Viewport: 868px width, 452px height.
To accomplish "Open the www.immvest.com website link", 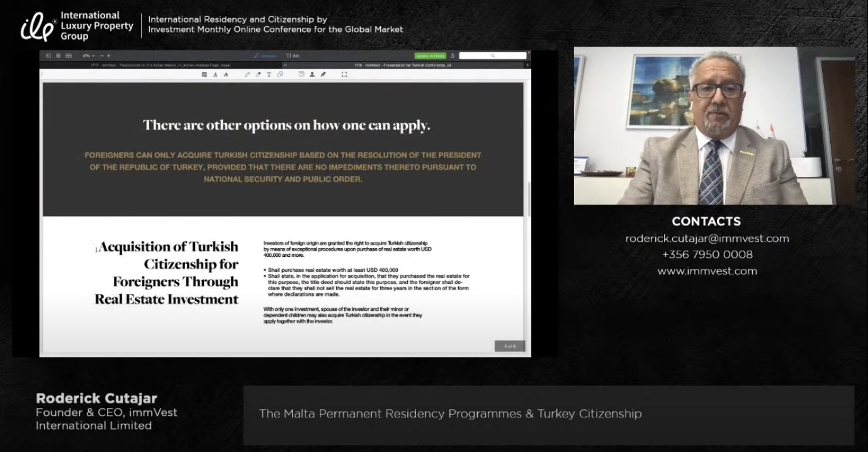I will click(x=707, y=271).
